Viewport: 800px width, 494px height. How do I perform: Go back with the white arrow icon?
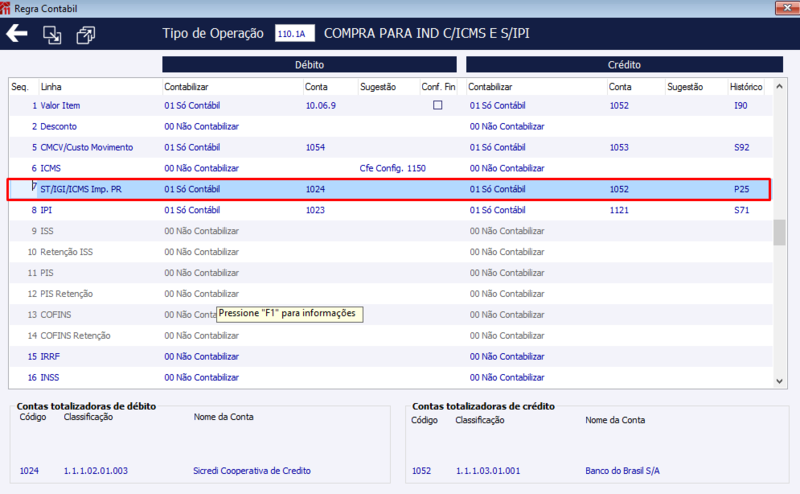[x=17, y=34]
